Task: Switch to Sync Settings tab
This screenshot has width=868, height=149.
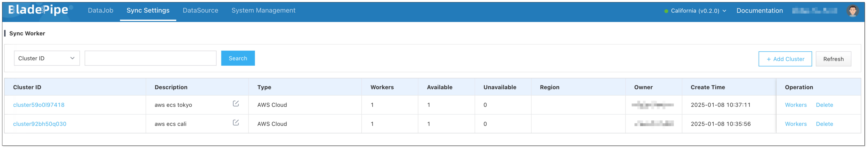Action: (x=148, y=10)
